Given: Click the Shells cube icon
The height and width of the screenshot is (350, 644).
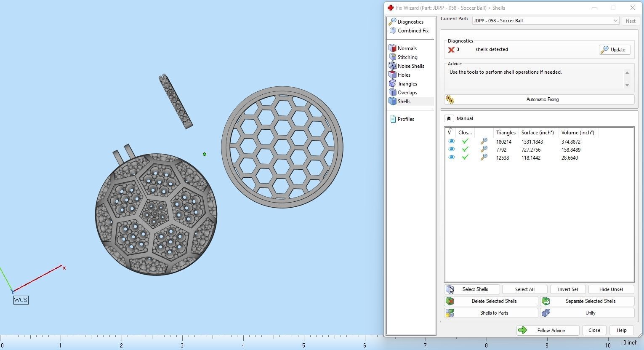Looking at the screenshot, I should tap(392, 102).
